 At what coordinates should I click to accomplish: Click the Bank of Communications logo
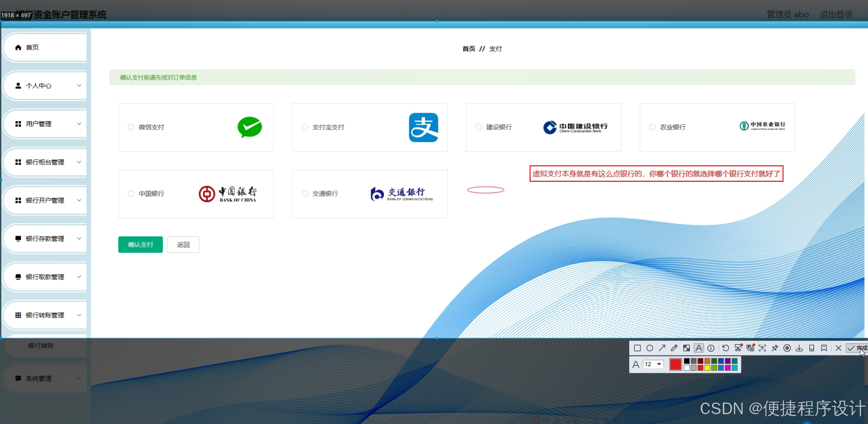(x=402, y=194)
